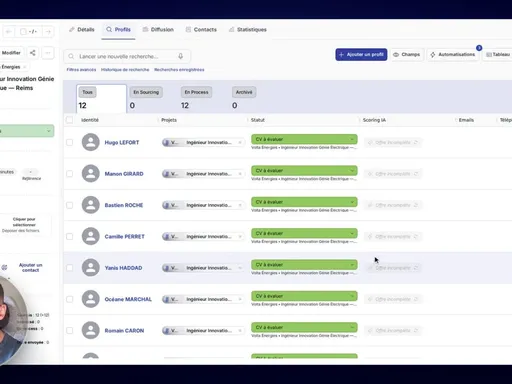Expand status dropdown for Hugo LEFORT
The height and width of the screenshot is (384, 512).
click(x=352, y=139)
